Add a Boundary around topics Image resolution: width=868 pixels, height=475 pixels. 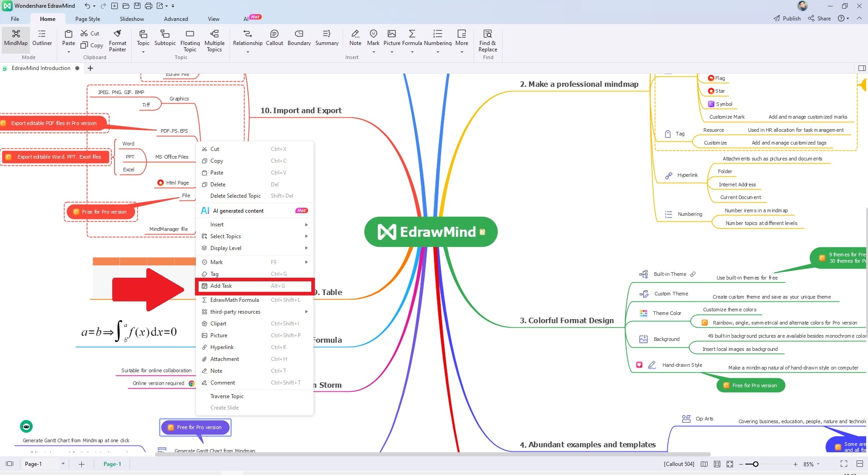299,37
